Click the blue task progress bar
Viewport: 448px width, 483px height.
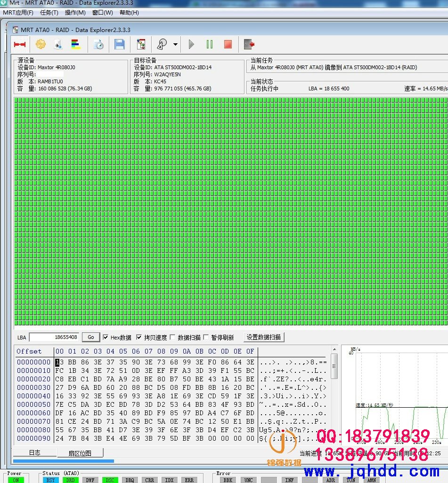64,461
